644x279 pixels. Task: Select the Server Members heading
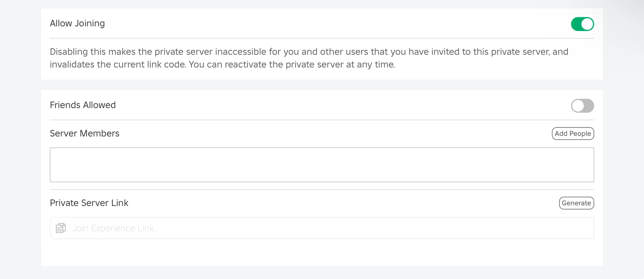[84, 134]
